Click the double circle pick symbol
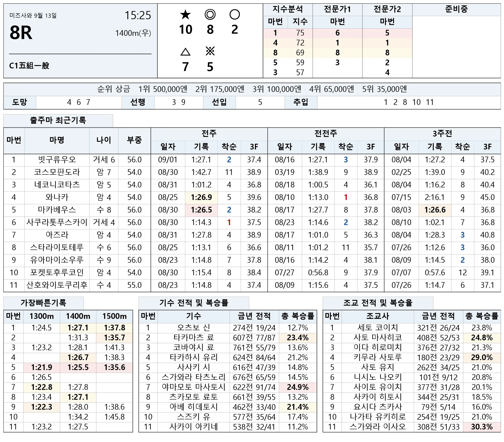 (210, 15)
